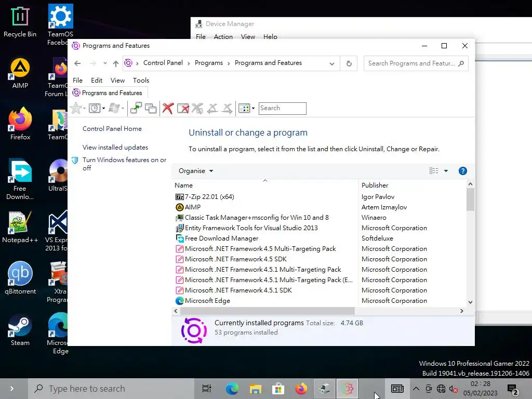Screen dimensions: 532x399
Task: Click the window with red X icon
Action: [x=183, y=108]
